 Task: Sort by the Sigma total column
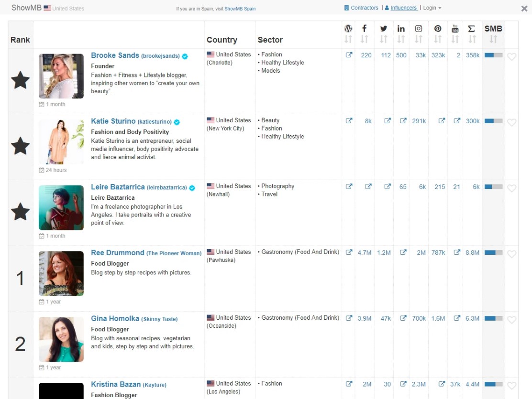tap(472, 39)
